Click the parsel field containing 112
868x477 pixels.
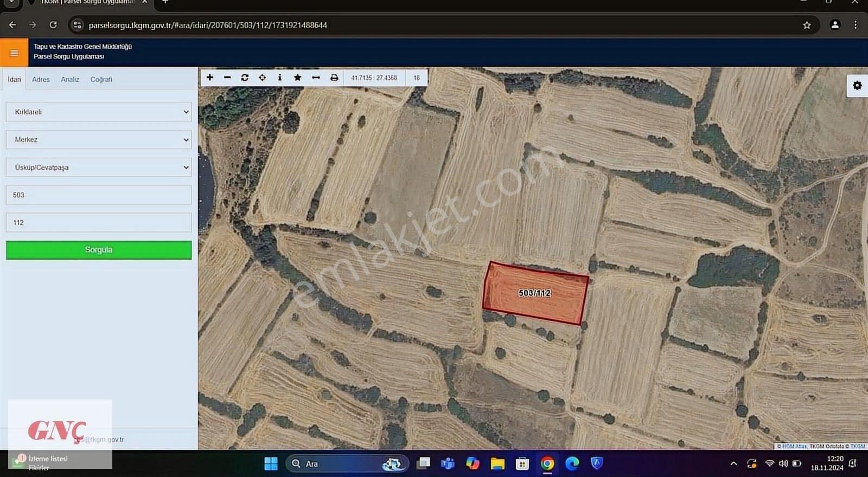coord(99,222)
